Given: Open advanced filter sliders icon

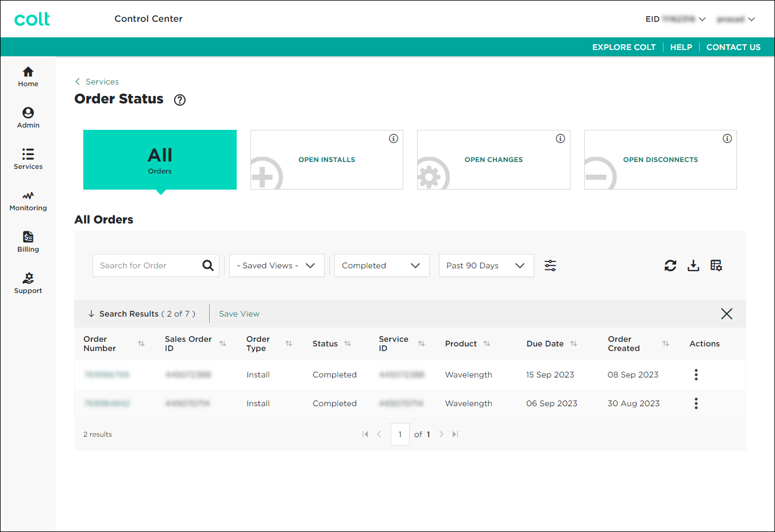Looking at the screenshot, I should [550, 265].
